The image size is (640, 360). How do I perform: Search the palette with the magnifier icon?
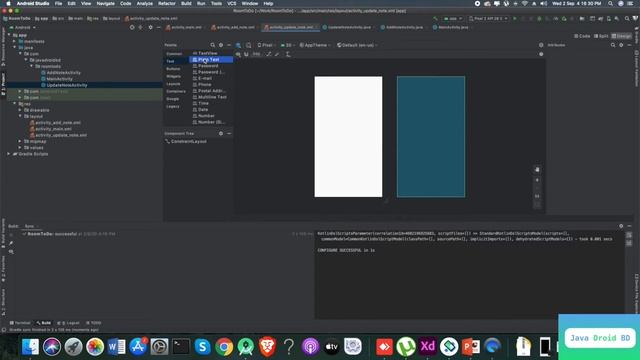[x=213, y=45]
